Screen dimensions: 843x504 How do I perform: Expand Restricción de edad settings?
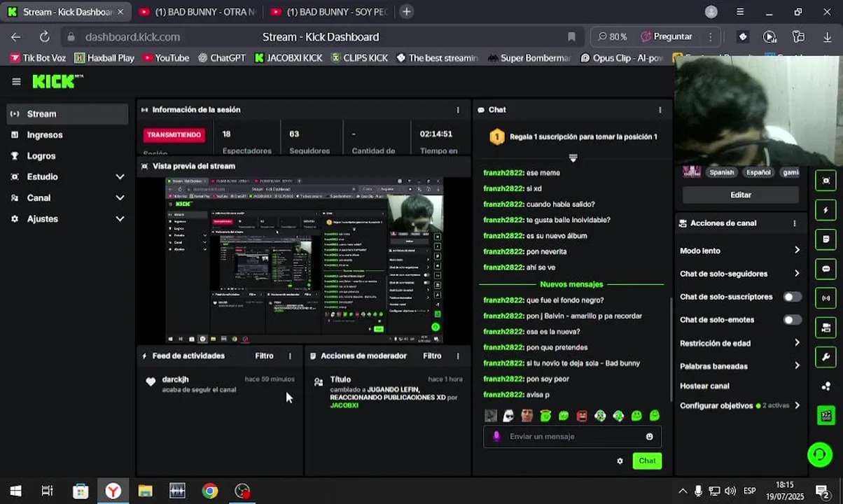pos(740,343)
